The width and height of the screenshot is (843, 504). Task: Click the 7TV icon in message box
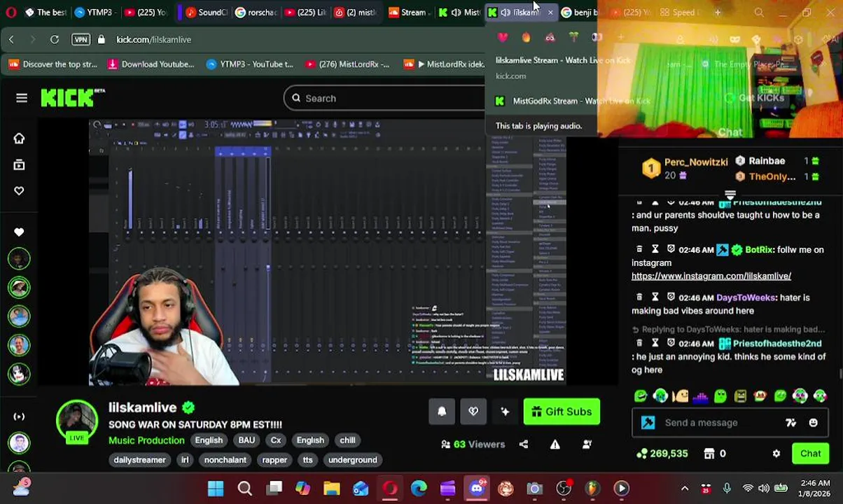(790, 422)
